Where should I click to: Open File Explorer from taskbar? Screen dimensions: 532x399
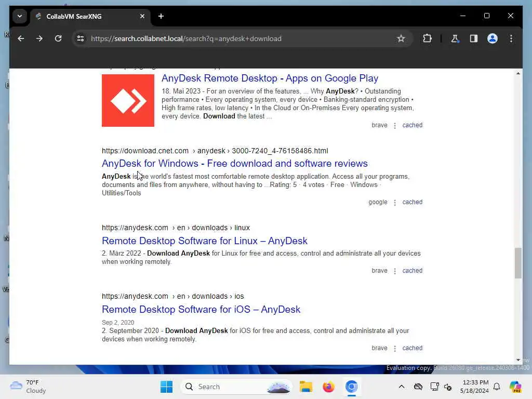(x=305, y=387)
